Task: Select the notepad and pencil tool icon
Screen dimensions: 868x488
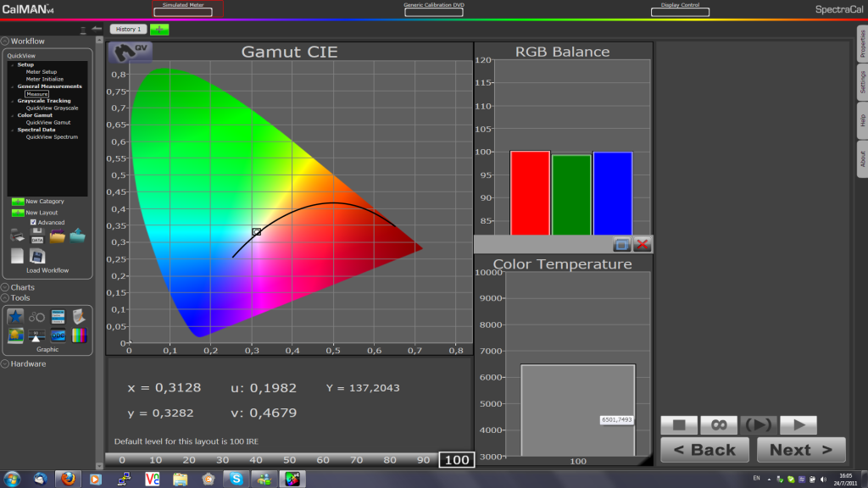Action: click(79, 317)
